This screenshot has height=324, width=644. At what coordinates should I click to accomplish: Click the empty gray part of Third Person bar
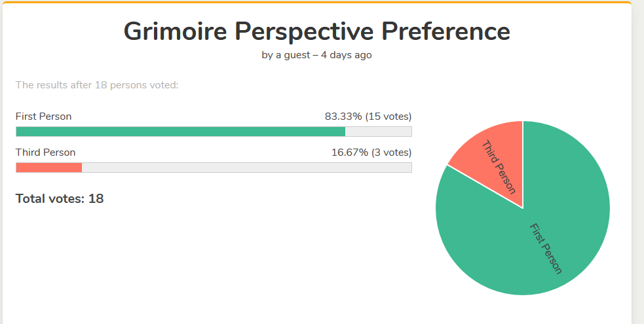click(x=246, y=168)
